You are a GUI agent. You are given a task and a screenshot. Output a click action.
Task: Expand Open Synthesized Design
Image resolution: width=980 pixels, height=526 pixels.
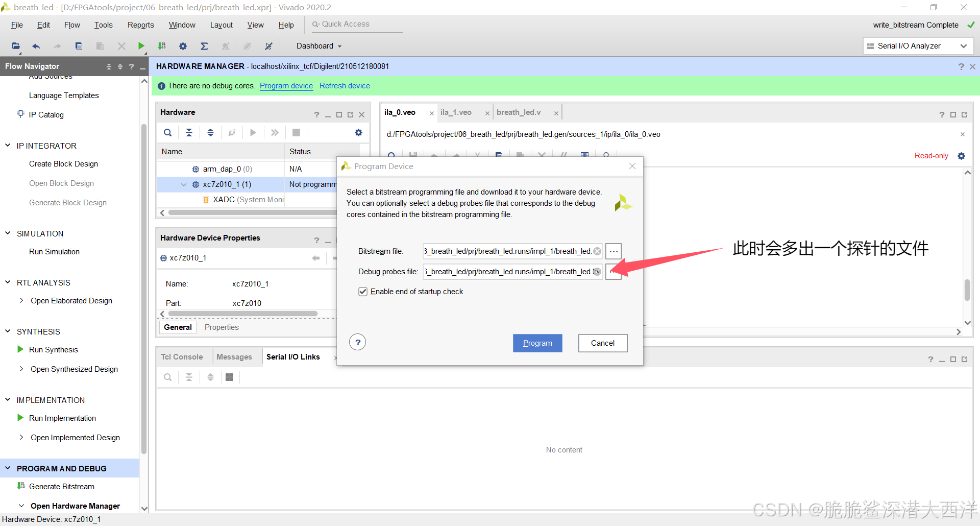21,369
